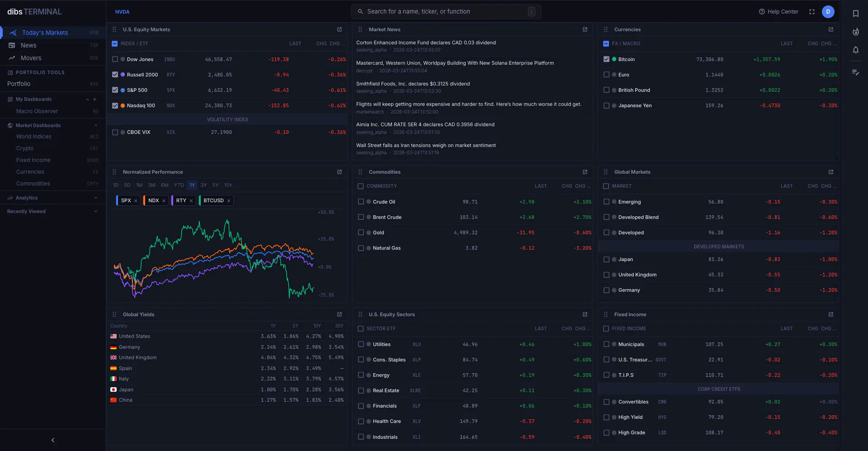This screenshot has width=868, height=451.
Task: Pop out the Global Yields panel
Action: coord(339,314)
